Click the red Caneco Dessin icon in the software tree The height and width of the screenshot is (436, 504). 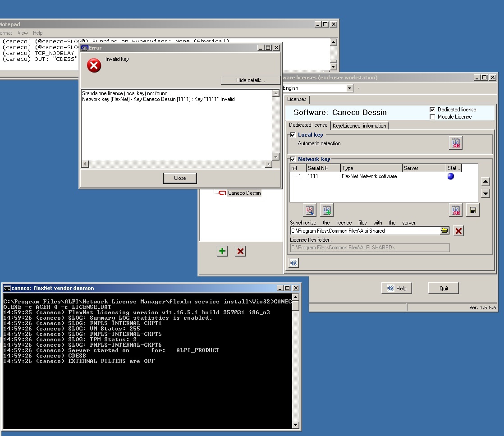(222, 193)
